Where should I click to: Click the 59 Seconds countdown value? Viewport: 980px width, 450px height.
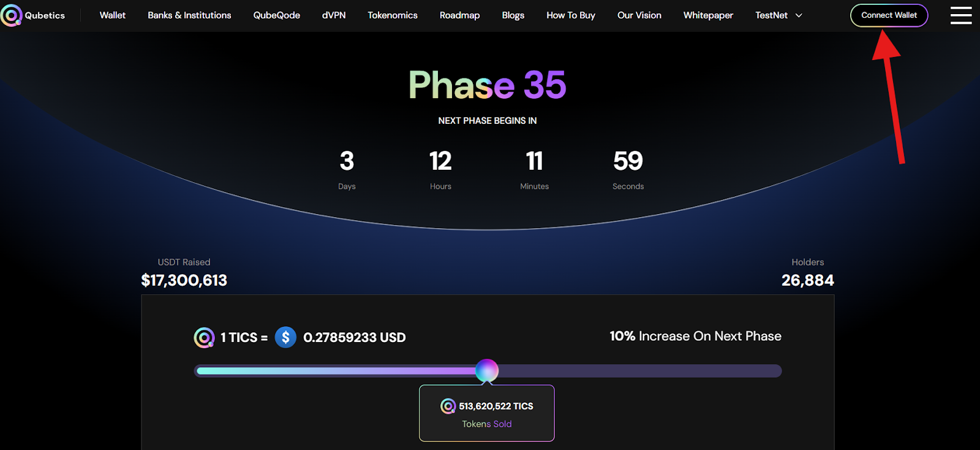pyautogui.click(x=628, y=161)
